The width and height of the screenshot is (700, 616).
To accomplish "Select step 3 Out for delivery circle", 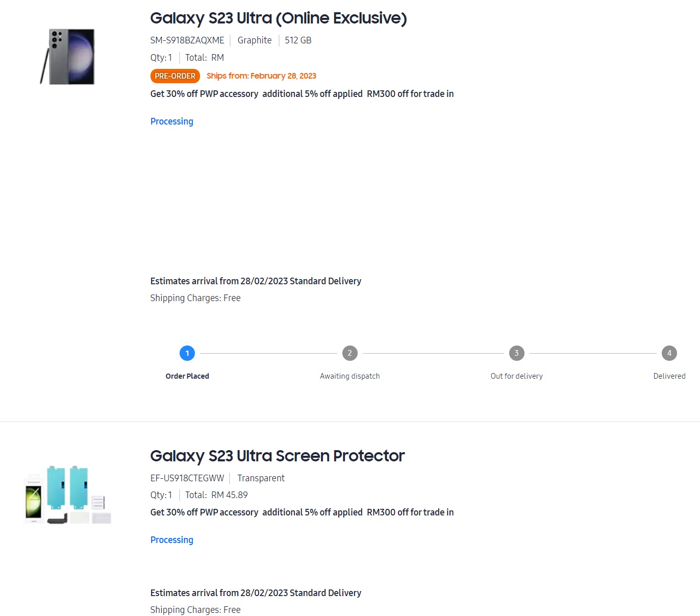I will 517,353.
